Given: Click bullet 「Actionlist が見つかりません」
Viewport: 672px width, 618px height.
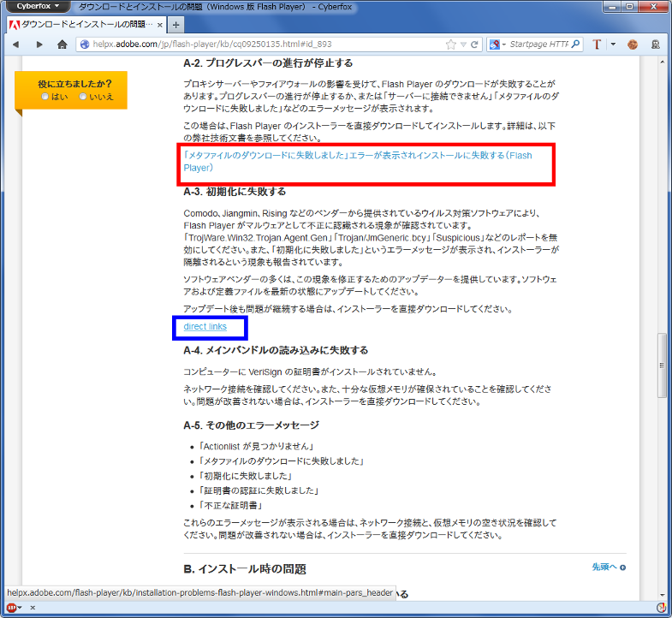Looking at the screenshot, I should coord(257,447).
